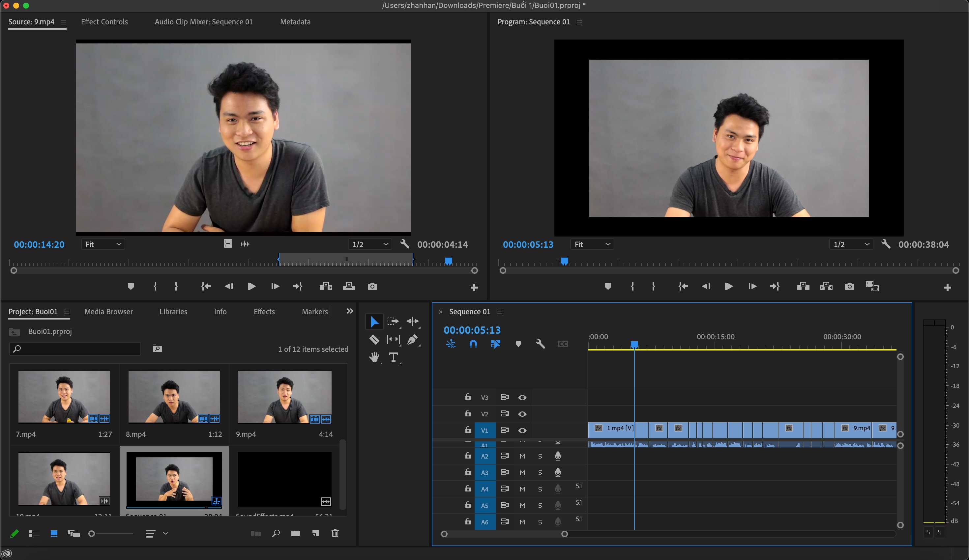This screenshot has height=560, width=969.
Task: Open Source monitor Fit zoom dropdown
Action: click(x=103, y=244)
